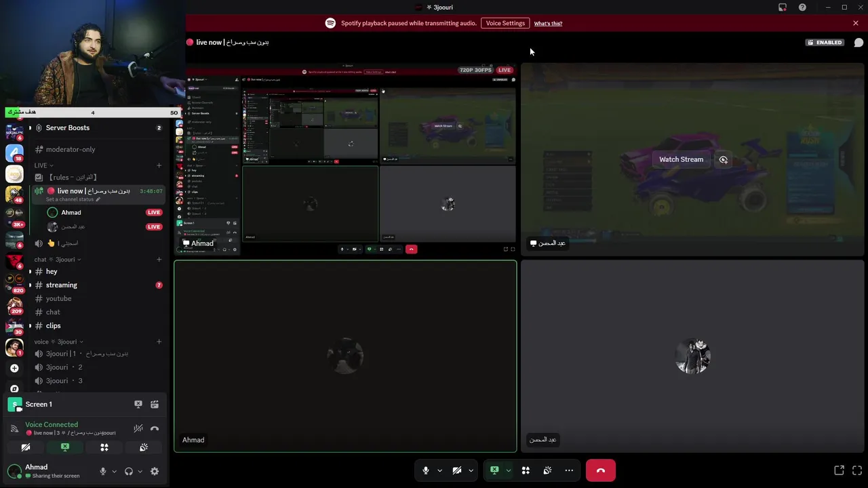Create channel in LIVE category plus

point(159,165)
